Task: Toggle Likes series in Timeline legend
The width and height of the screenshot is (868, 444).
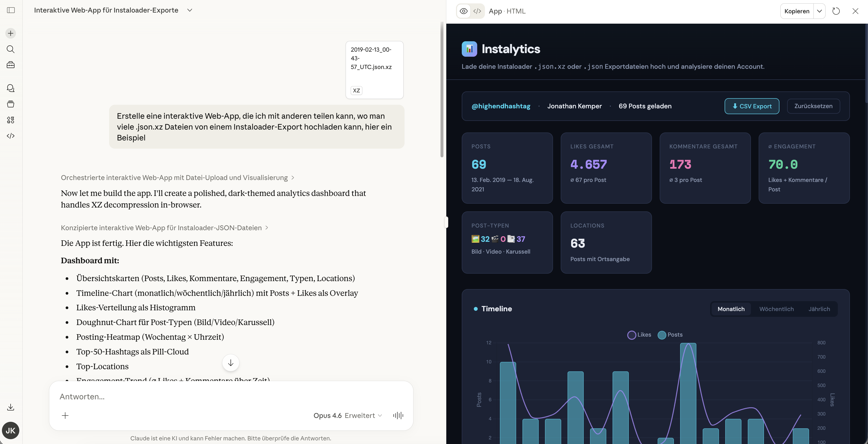Action: (x=639, y=335)
